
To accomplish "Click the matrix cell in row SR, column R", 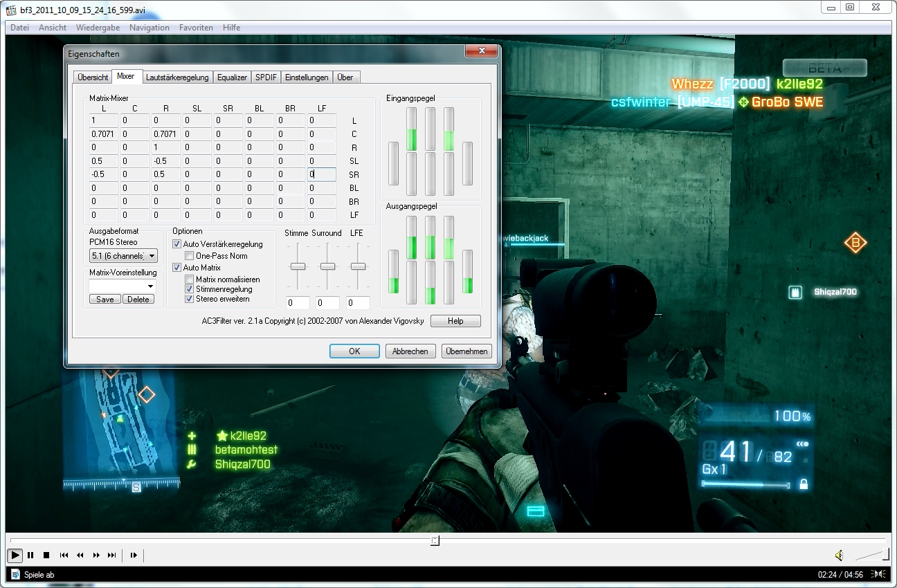I will pyautogui.click(x=165, y=175).
